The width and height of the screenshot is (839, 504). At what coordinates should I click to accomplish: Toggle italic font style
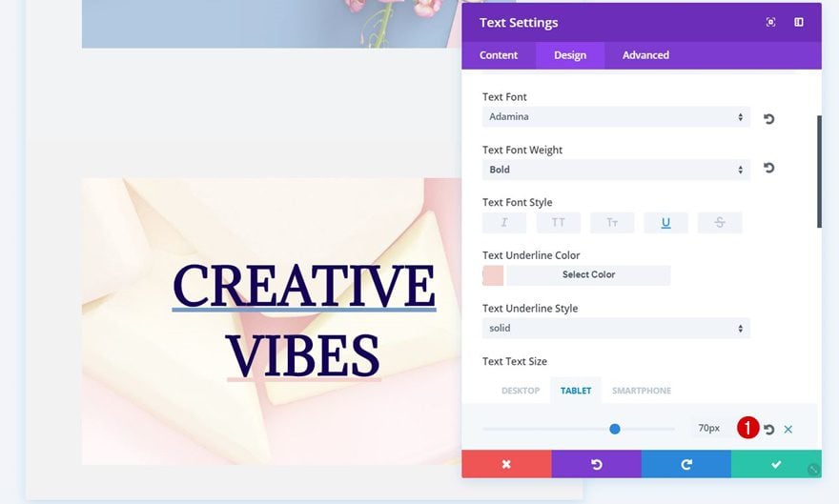pos(504,222)
